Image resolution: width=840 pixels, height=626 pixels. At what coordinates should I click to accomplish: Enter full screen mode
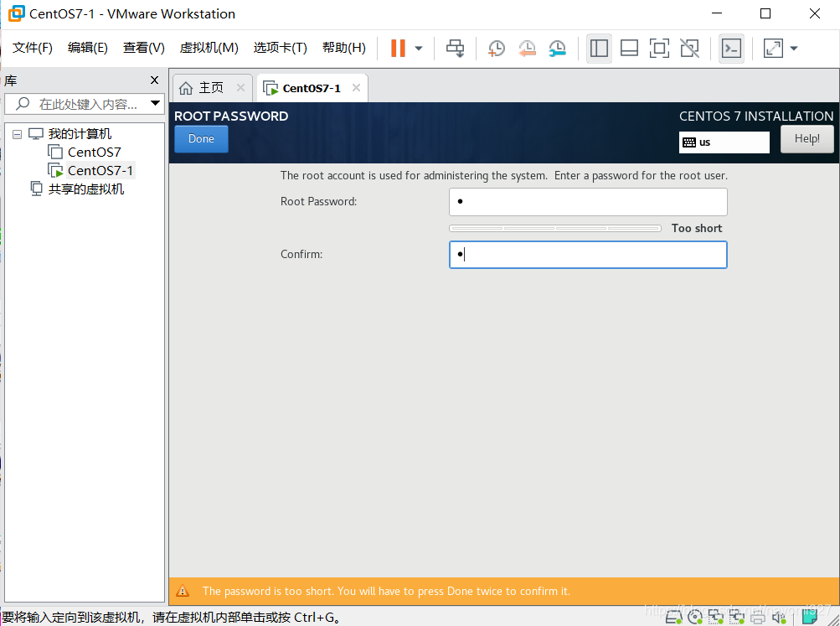tap(659, 49)
